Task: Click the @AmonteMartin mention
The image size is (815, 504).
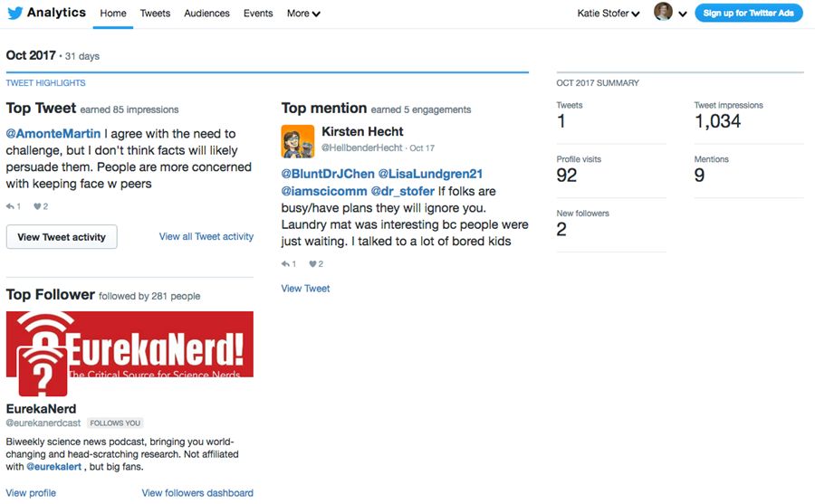Action: (53, 134)
